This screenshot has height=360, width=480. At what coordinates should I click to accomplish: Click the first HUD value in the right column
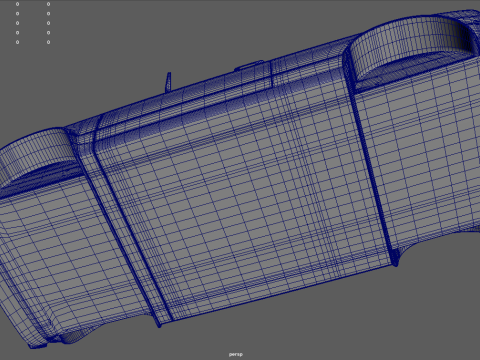point(48,4)
